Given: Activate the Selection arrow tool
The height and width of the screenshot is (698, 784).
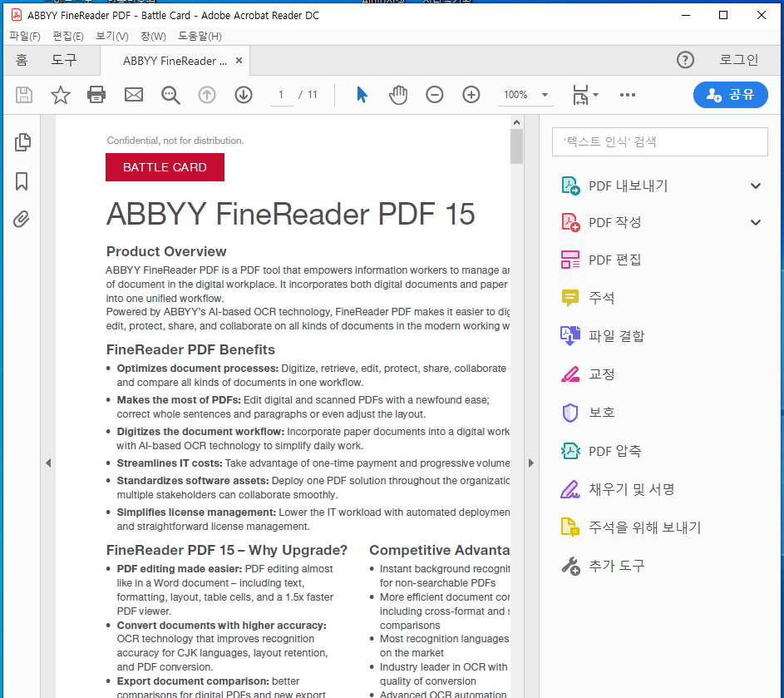Looking at the screenshot, I should click(x=362, y=95).
